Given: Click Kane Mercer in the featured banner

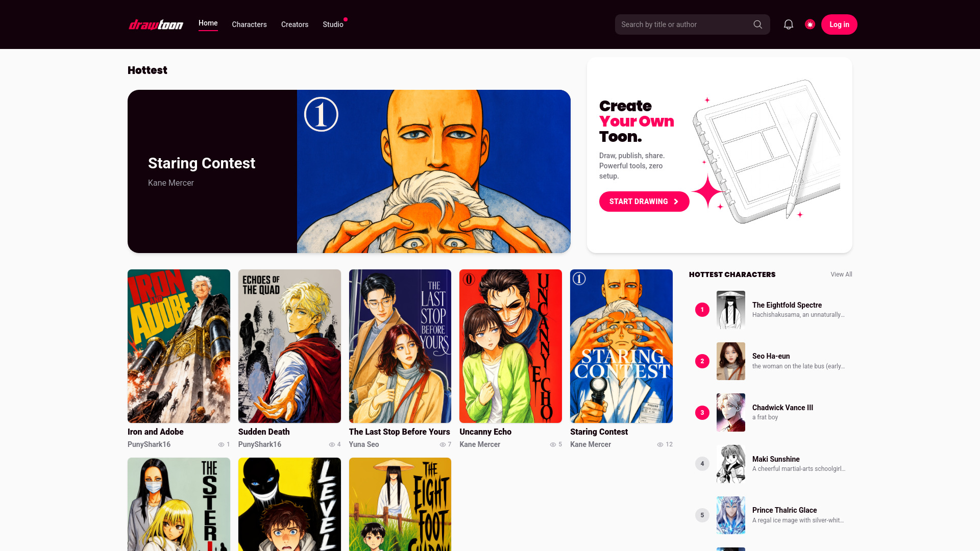Looking at the screenshot, I should point(171,183).
